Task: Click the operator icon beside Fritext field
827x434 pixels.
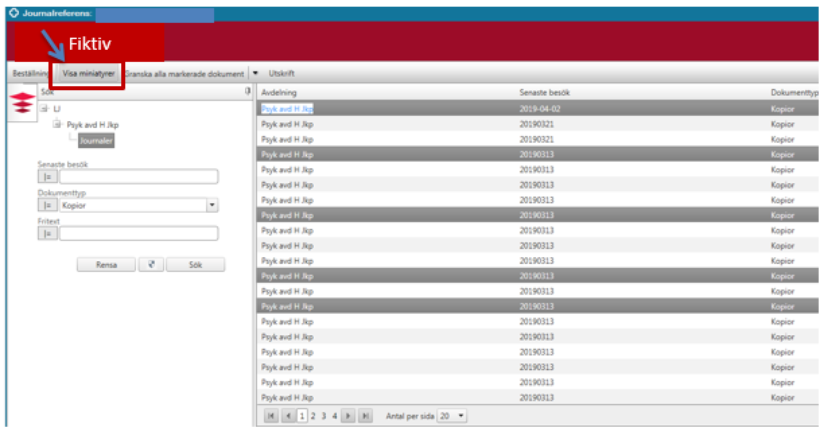Action: 48,233
